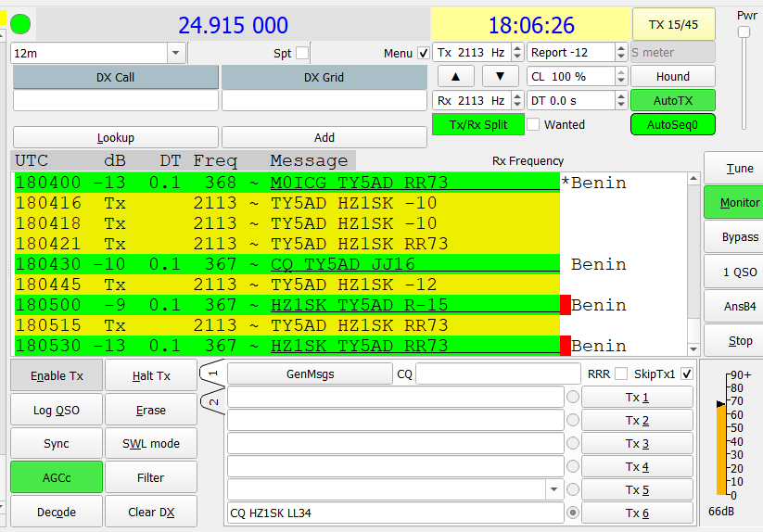This screenshot has width=763, height=532.
Task: Open the 12m band dropdown
Action: 175,53
